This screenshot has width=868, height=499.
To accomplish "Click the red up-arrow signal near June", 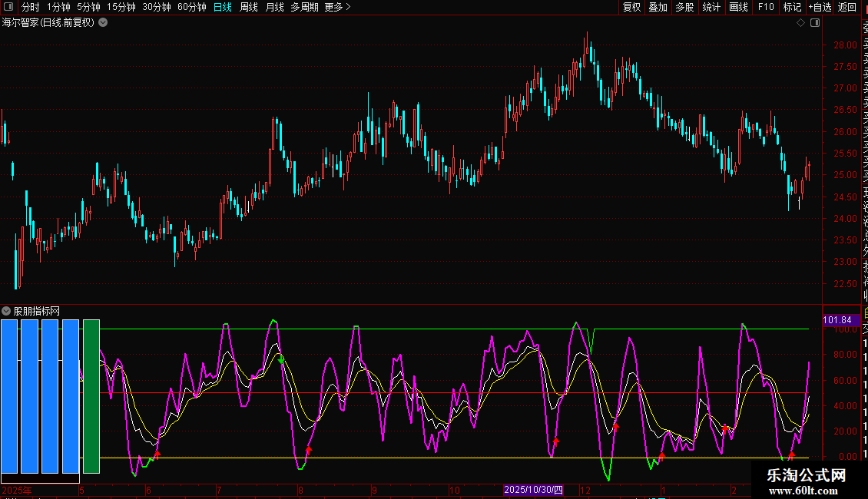I will pyautogui.click(x=157, y=454).
